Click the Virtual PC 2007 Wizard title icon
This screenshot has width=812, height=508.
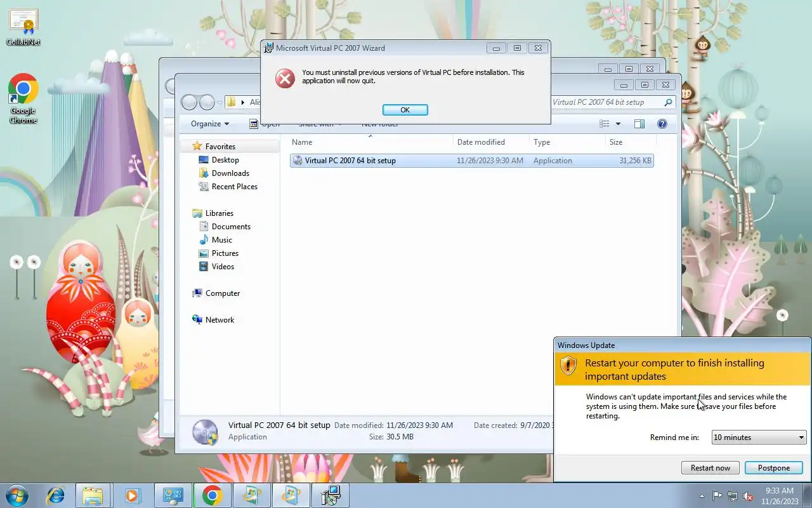[269, 48]
